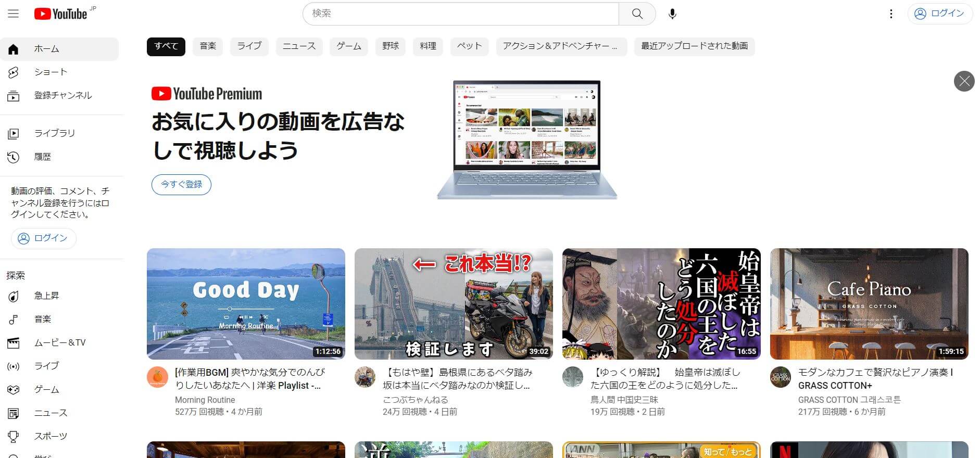This screenshot has width=980, height=458.
Task: Select the ペット filter chip
Action: coord(470,46)
